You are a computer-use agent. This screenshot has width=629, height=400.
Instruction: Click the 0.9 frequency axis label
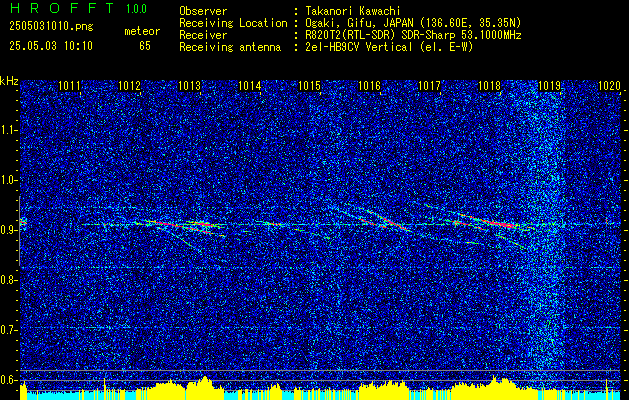tap(9, 230)
